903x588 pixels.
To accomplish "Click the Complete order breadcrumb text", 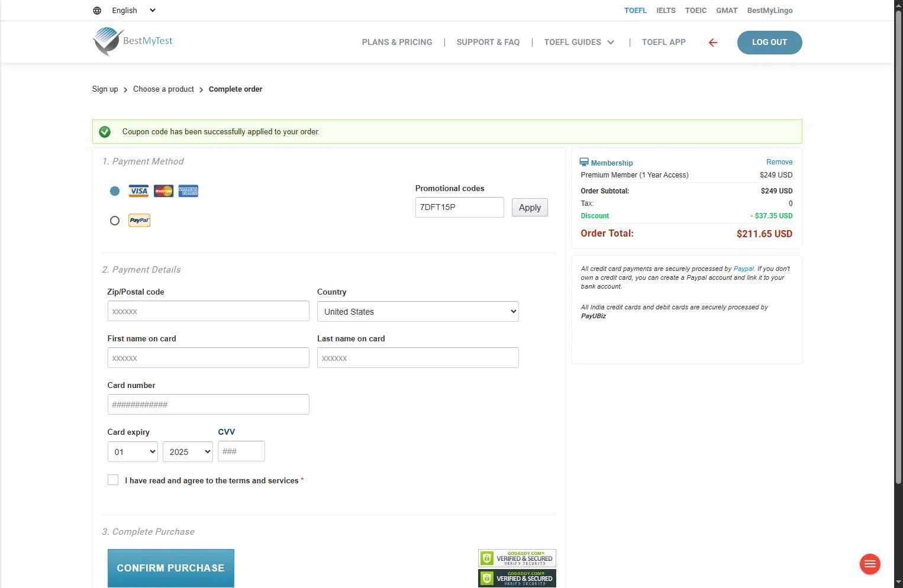I will point(236,89).
